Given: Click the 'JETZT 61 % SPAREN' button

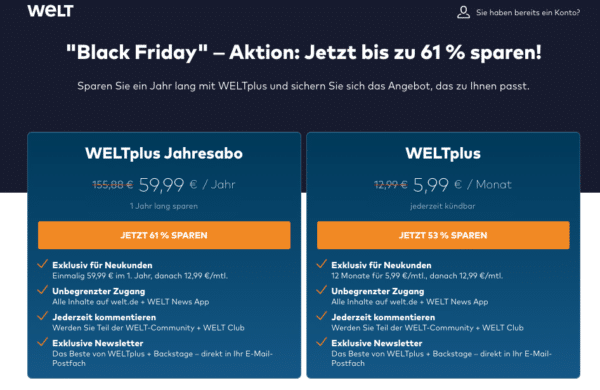Looking at the screenshot, I should [164, 235].
